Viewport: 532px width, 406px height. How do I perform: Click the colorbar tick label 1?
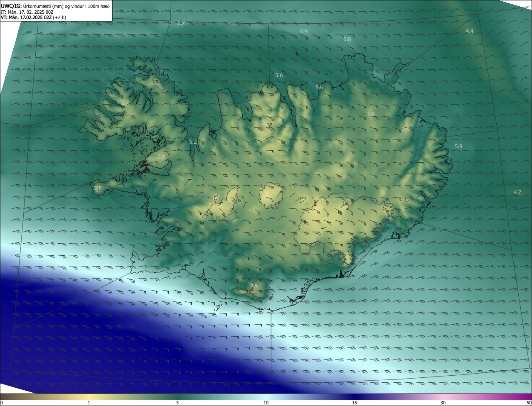point(89,403)
